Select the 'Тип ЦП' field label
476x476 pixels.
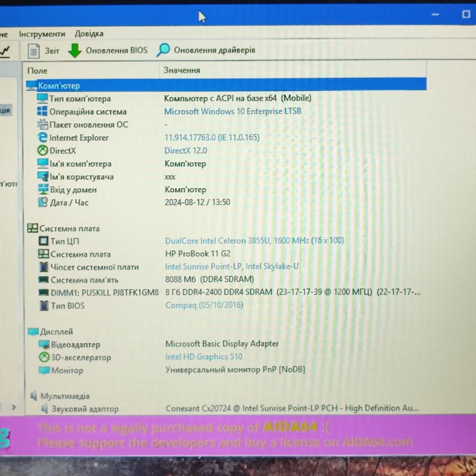tap(65, 241)
